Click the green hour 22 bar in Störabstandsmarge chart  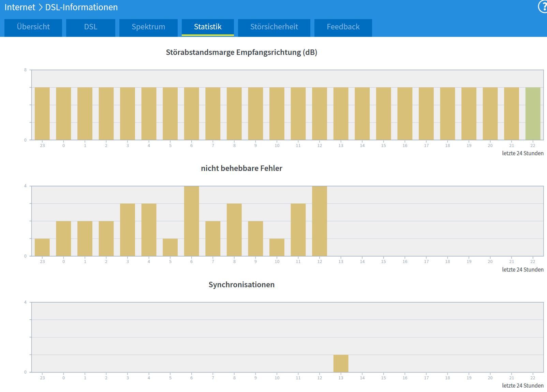pos(533,114)
